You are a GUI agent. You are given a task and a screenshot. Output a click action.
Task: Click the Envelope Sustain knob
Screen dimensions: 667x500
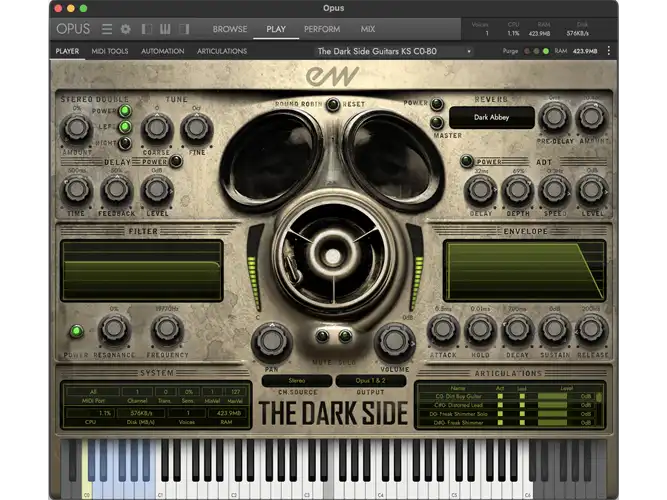tap(554, 329)
